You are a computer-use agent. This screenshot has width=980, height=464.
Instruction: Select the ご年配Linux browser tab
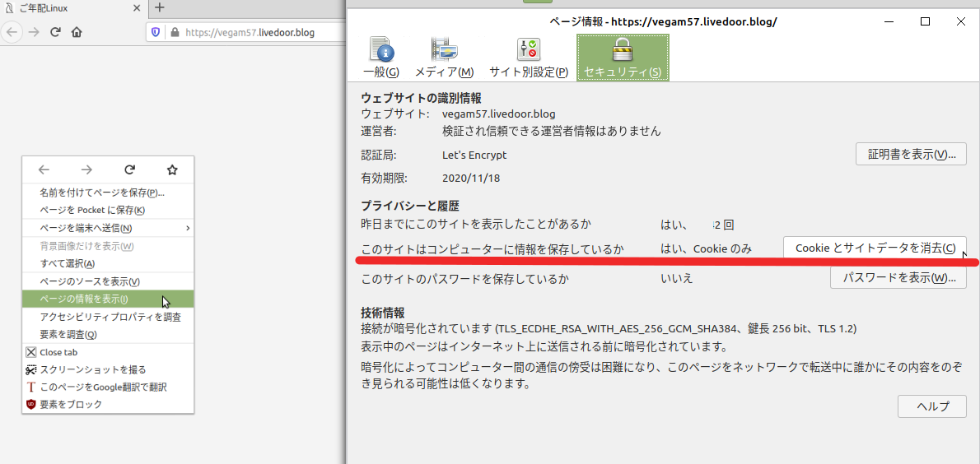pyautogui.click(x=74, y=8)
